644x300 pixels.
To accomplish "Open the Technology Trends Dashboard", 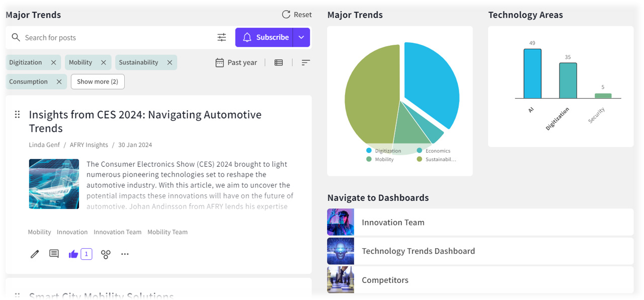I will click(418, 251).
